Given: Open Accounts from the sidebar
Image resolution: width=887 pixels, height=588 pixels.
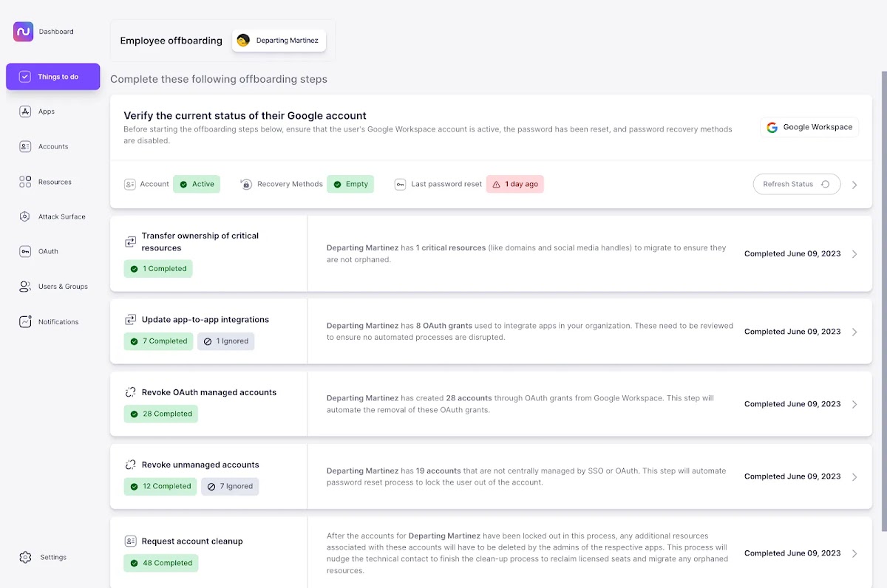Looking at the screenshot, I should (52, 147).
